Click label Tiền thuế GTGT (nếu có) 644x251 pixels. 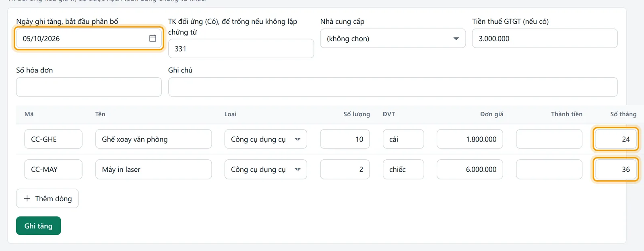[510, 21]
